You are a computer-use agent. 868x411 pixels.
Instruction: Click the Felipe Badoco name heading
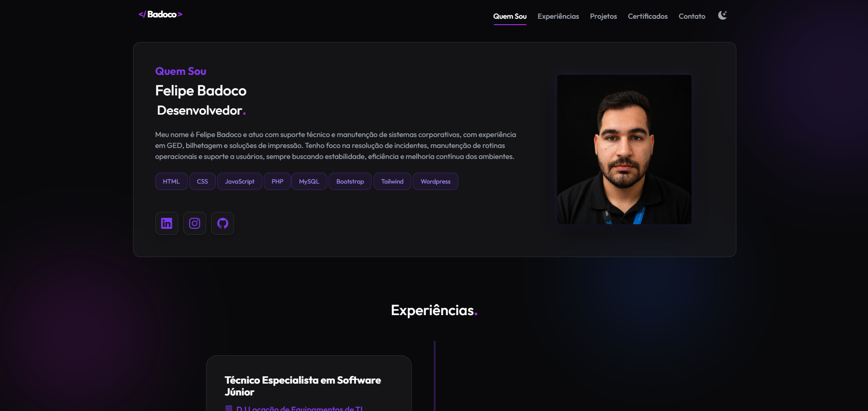[x=201, y=91]
